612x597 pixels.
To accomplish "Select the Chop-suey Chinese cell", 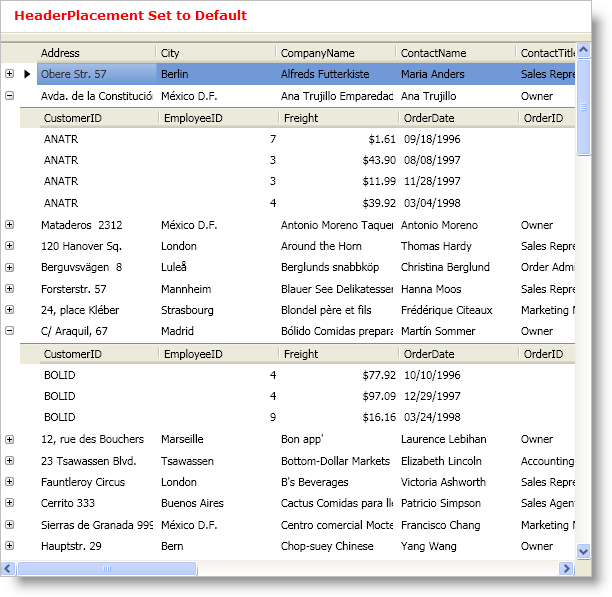I will (x=336, y=546).
